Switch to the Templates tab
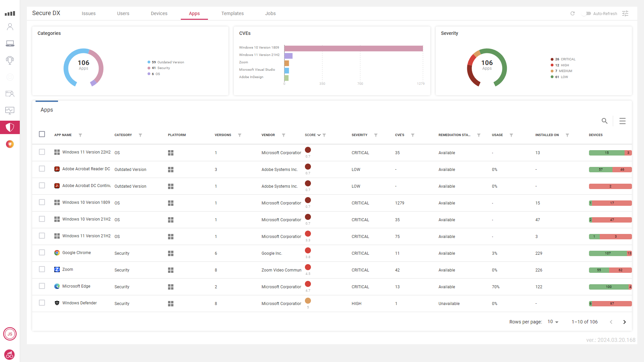Screen dimensions: 644x362 [232, 13]
